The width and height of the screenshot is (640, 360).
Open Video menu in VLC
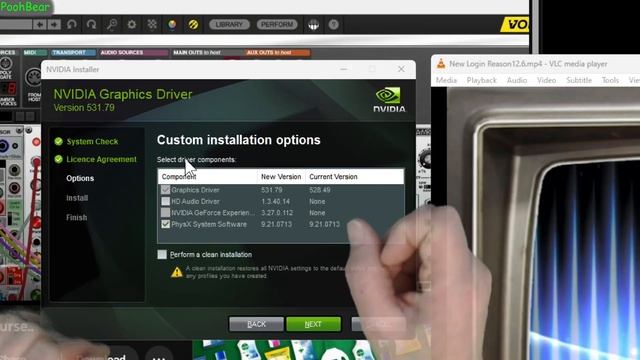(547, 80)
